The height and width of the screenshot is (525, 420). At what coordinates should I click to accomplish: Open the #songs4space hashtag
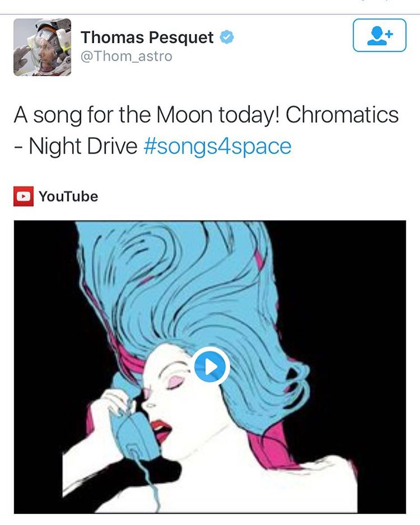point(218,146)
